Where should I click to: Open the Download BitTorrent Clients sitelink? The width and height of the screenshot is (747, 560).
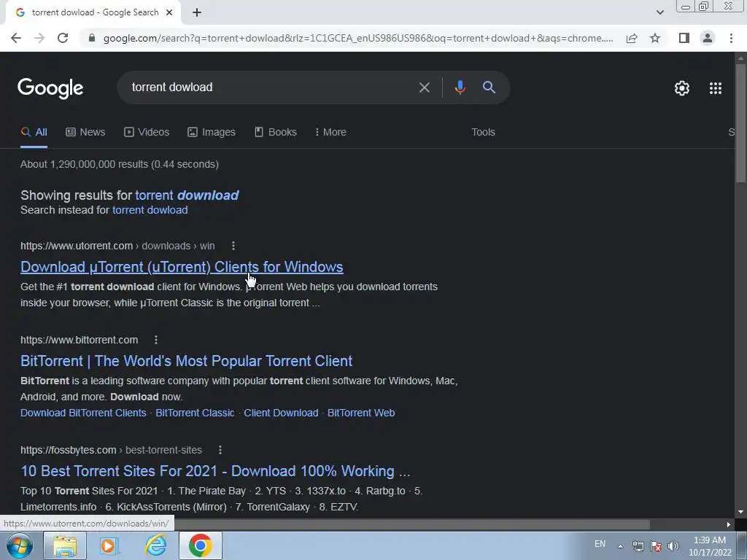point(83,413)
